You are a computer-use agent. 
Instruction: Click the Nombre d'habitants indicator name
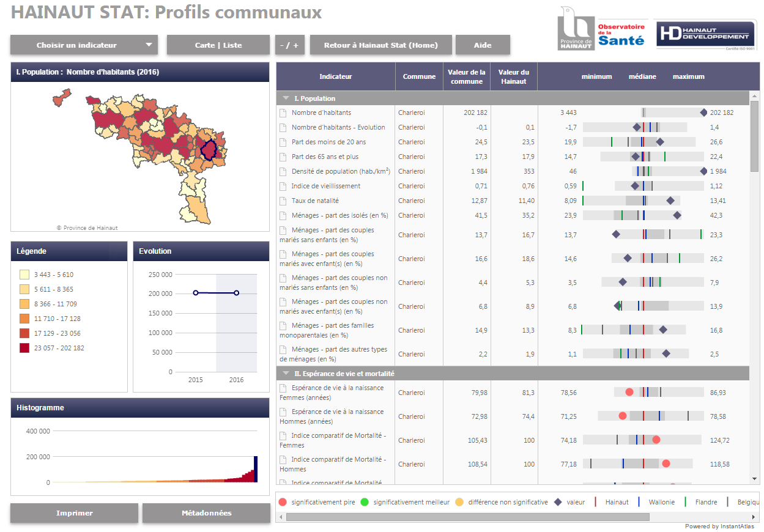(x=321, y=113)
